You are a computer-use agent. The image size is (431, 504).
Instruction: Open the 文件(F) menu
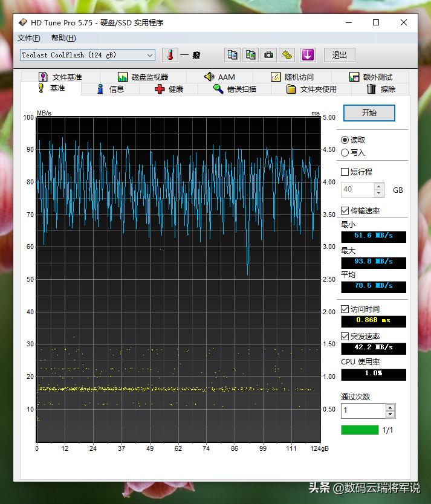[x=29, y=38]
